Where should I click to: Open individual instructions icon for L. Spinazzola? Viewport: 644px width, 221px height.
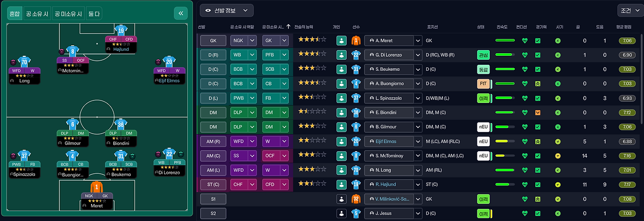[x=342, y=98]
